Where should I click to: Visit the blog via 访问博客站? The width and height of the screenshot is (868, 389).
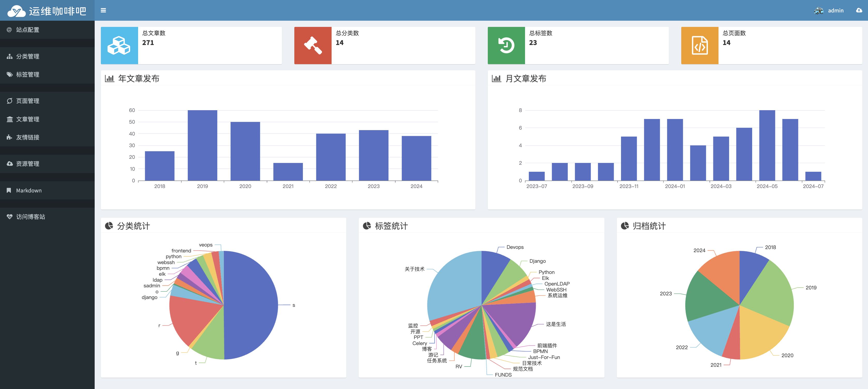point(30,217)
